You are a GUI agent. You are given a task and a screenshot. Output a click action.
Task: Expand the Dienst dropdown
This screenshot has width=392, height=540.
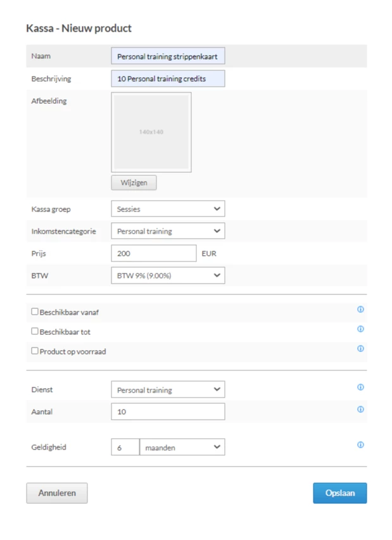(167, 390)
